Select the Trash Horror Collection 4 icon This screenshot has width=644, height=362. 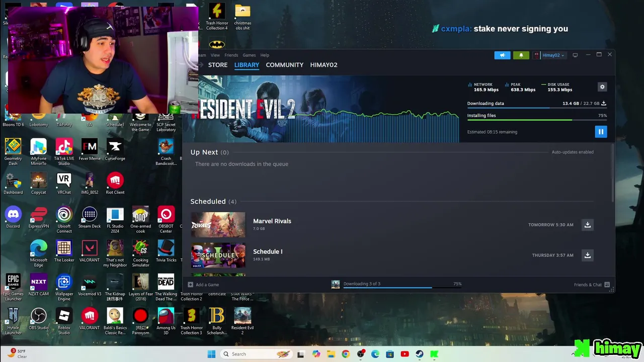tap(217, 17)
